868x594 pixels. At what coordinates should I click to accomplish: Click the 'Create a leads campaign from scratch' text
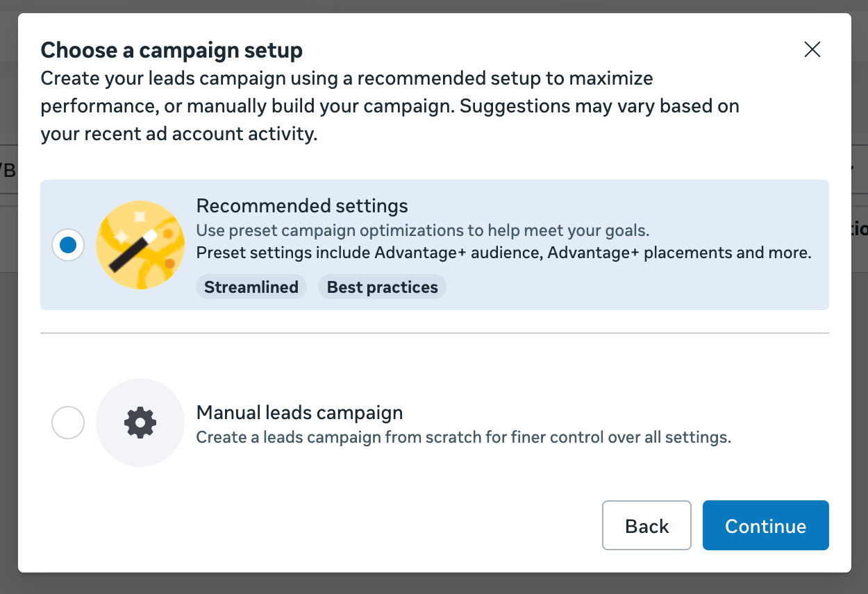click(464, 437)
